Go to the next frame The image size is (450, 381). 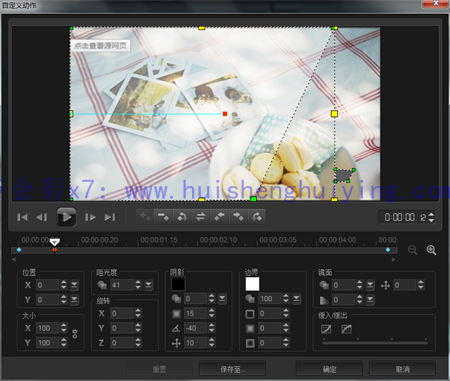coord(90,217)
